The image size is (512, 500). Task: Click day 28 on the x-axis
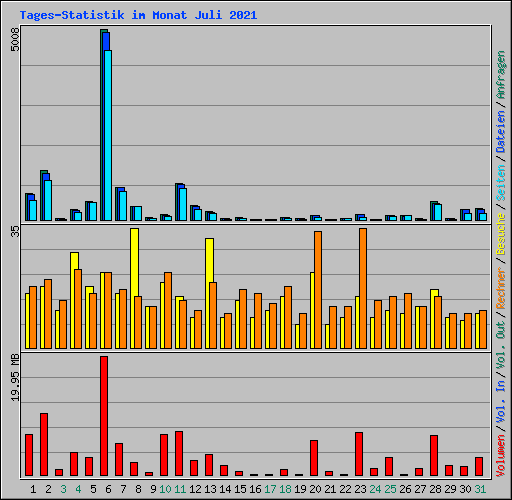coord(435,489)
